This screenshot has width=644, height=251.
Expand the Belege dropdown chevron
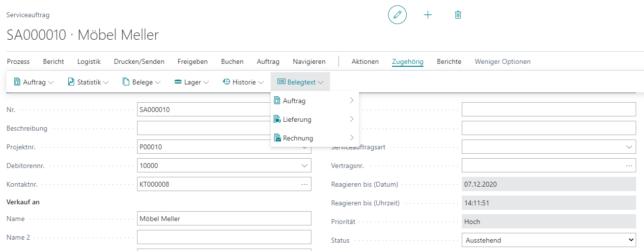click(158, 83)
